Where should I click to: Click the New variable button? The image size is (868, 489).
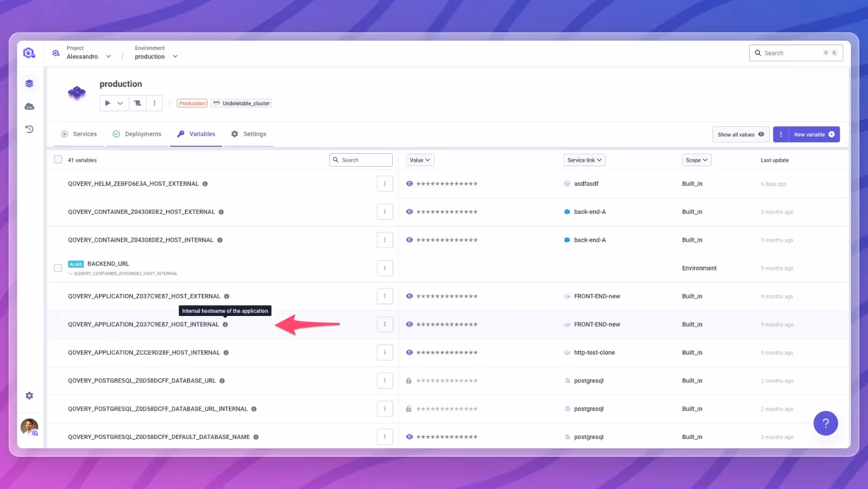[x=814, y=134]
